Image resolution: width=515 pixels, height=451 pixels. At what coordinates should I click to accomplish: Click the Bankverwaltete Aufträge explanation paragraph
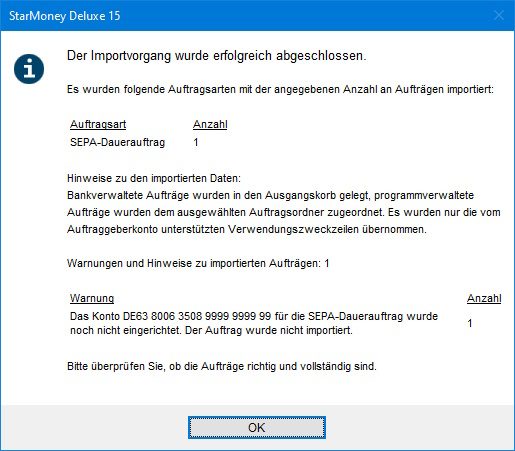click(284, 212)
